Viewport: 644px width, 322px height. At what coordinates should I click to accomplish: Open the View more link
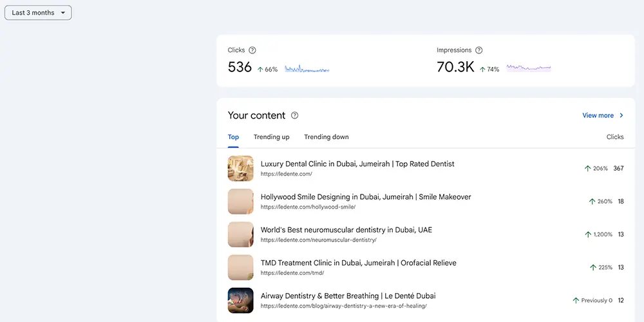point(598,115)
